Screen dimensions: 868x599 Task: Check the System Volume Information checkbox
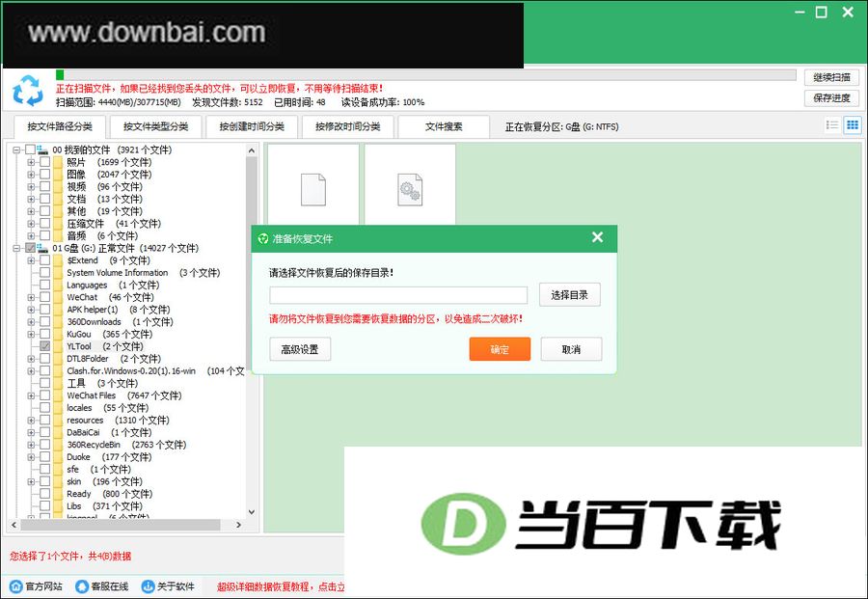44,273
